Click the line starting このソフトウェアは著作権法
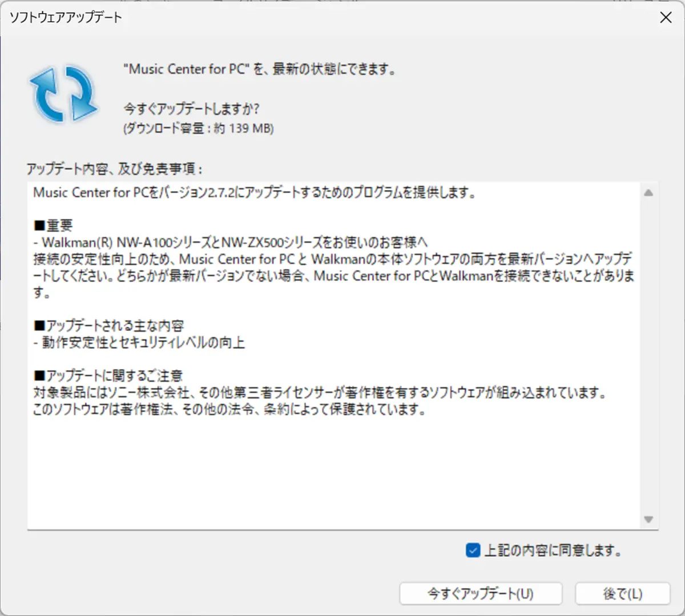685x616 pixels. tap(229, 410)
